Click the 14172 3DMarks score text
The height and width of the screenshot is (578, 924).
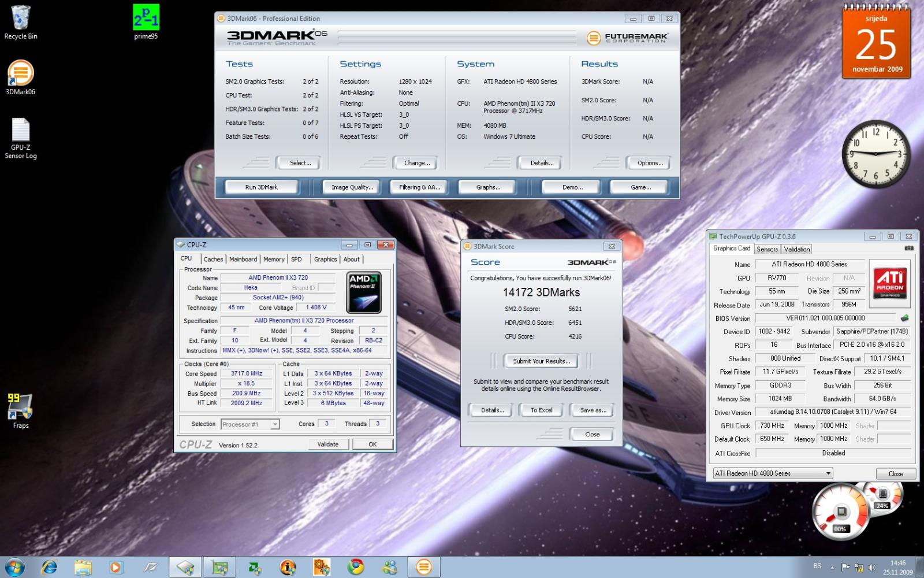541,292
